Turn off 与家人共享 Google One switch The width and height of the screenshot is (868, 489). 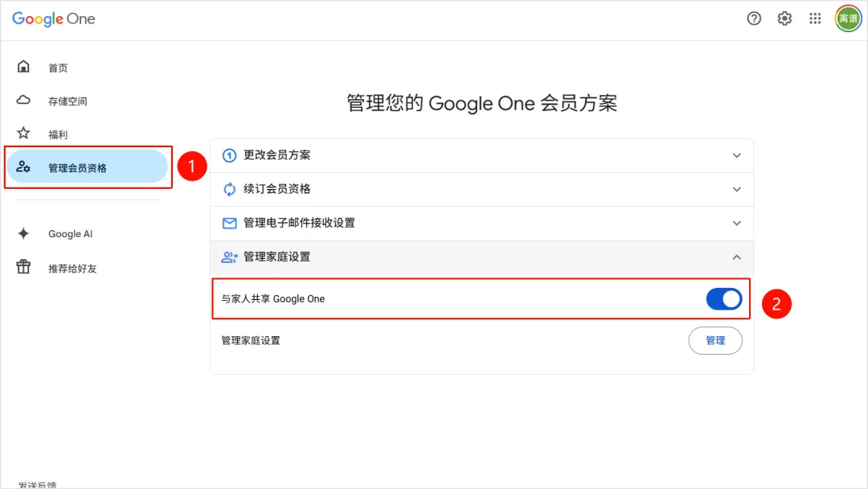(x=724, y=299)
